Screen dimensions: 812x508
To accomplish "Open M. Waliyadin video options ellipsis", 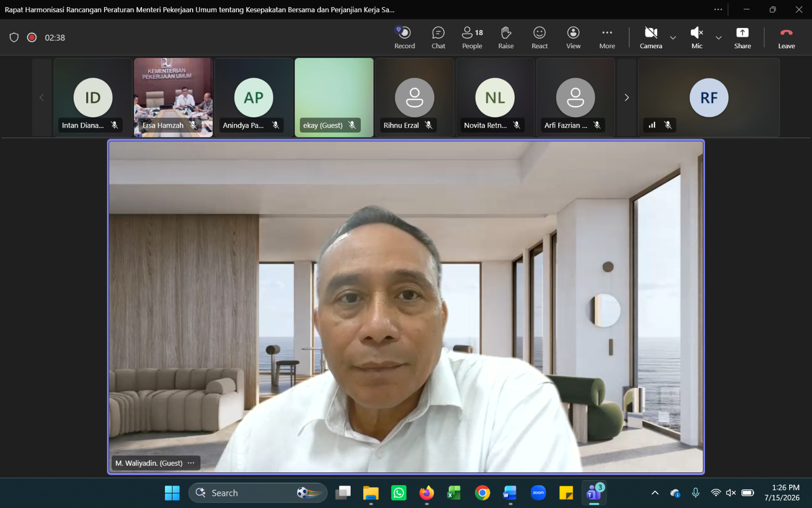I will click(x=191, y=463).
